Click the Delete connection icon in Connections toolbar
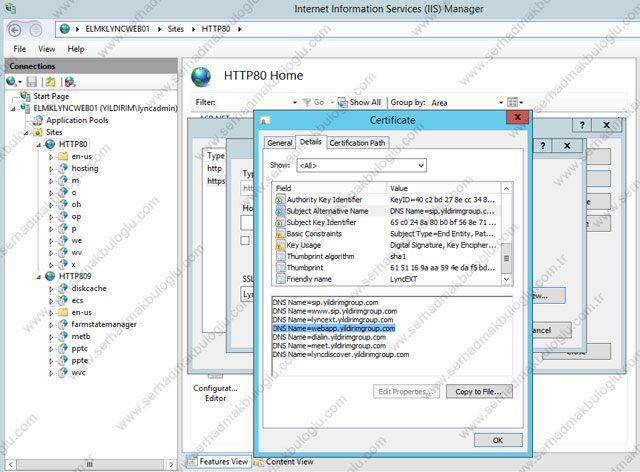Image resolution: width=640 pixels, height=472 pixels. [70, 82]
